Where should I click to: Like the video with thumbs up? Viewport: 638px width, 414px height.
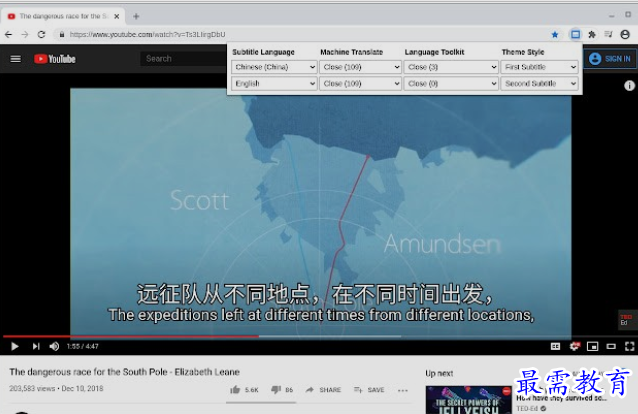(x=244, y=390)
